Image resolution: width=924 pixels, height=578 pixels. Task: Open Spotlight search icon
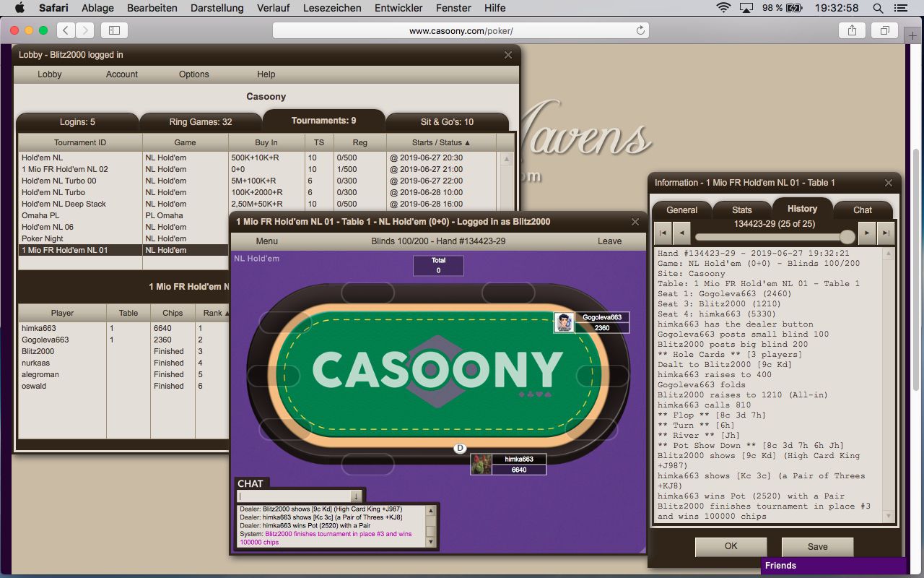tap(878, 8)
